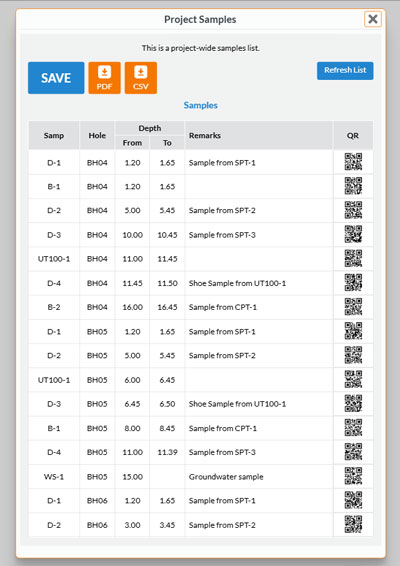Screen dimensions: 400x566
Task: Open QR code for BH04 D-3 sample
Action: point(353,234)
